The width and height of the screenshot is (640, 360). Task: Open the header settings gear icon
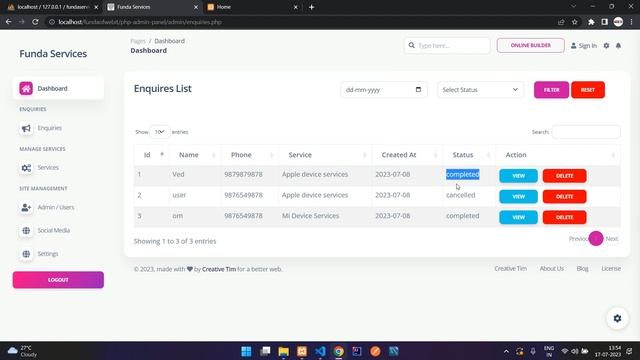tap(607, 46)
